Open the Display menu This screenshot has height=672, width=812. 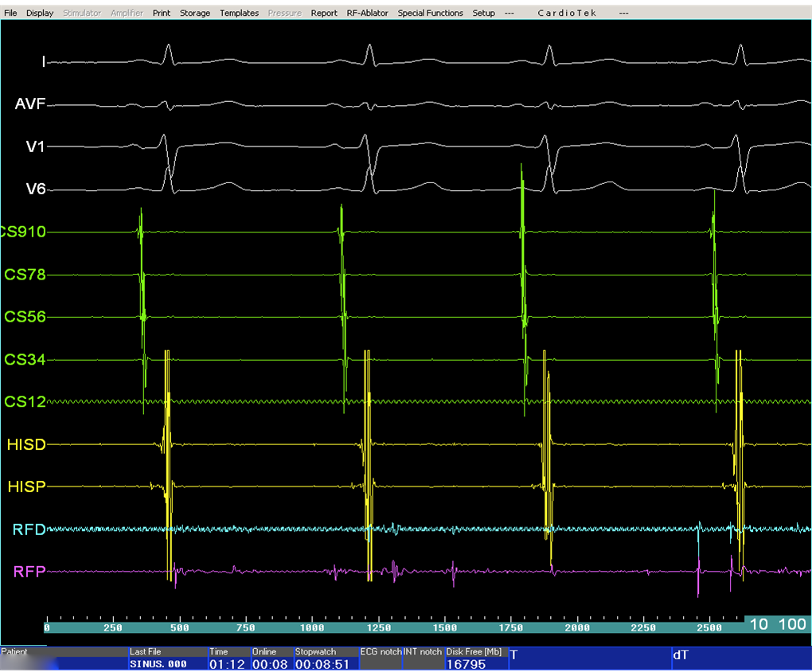(40, 13)
